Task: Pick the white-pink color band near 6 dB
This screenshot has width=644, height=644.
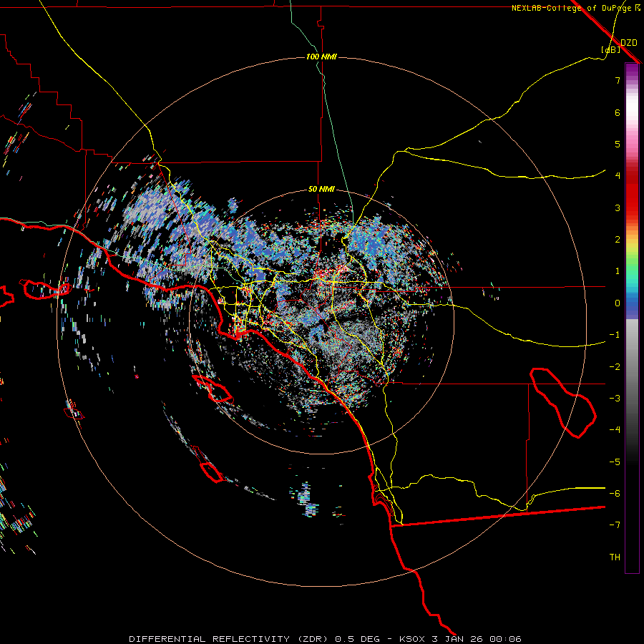Action: pyautogui.click(x=632, y=115)
